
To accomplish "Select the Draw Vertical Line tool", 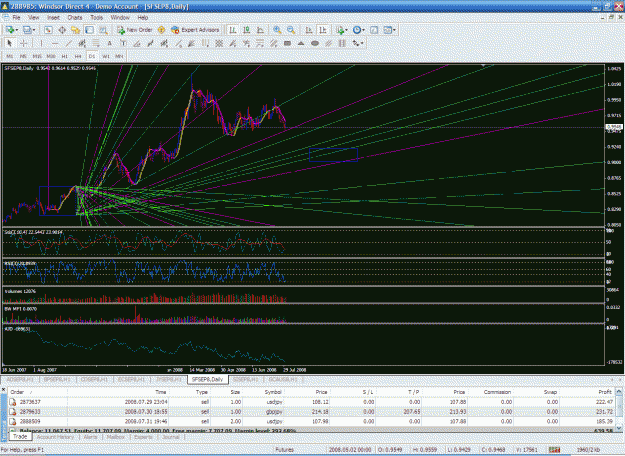I will [x=41, y=43].
